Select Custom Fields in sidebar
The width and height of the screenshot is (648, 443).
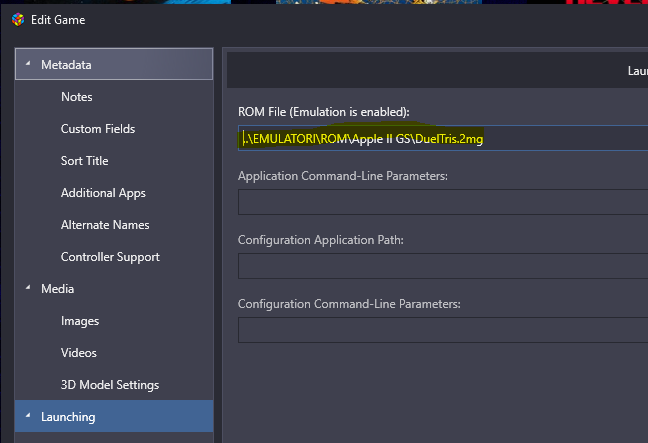[x=97, y=129]
